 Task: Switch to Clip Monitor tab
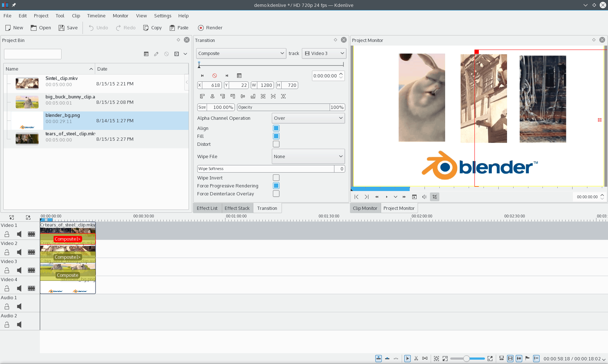(365, 208)
